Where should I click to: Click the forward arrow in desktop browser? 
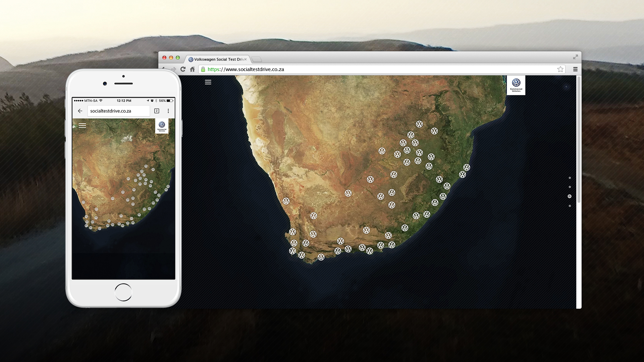(x=173, y=69)
